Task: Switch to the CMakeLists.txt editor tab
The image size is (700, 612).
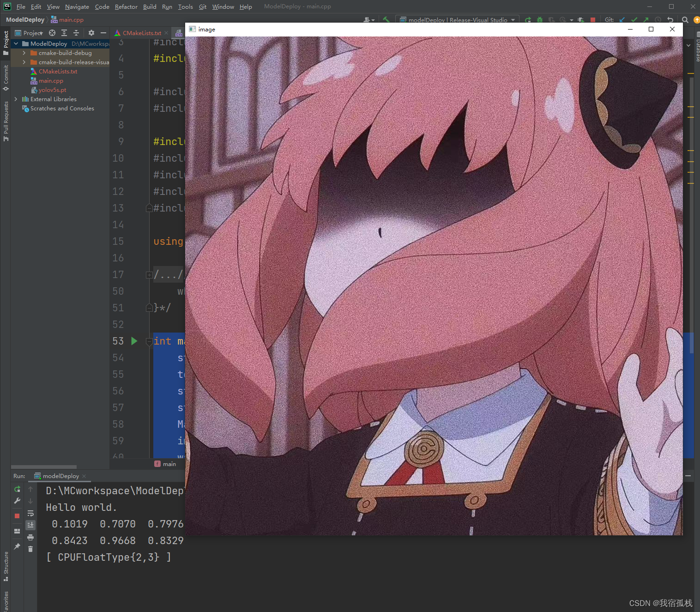Action: click(142, 33)
